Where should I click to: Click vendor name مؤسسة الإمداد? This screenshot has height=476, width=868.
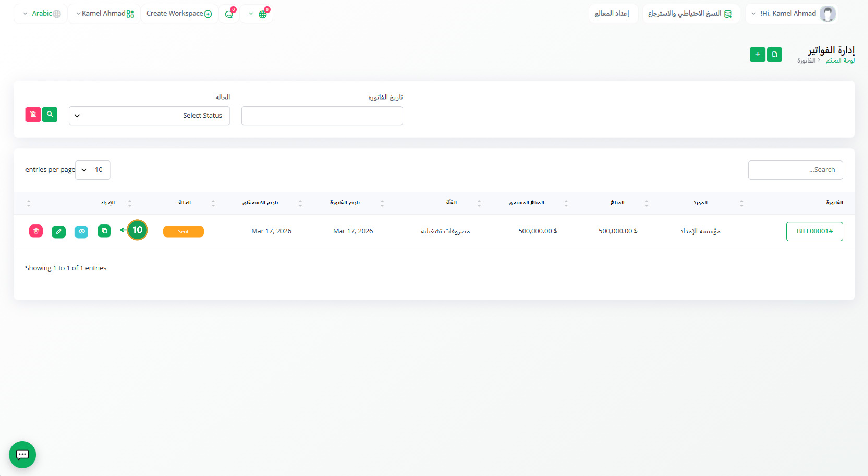click(700, 231)
